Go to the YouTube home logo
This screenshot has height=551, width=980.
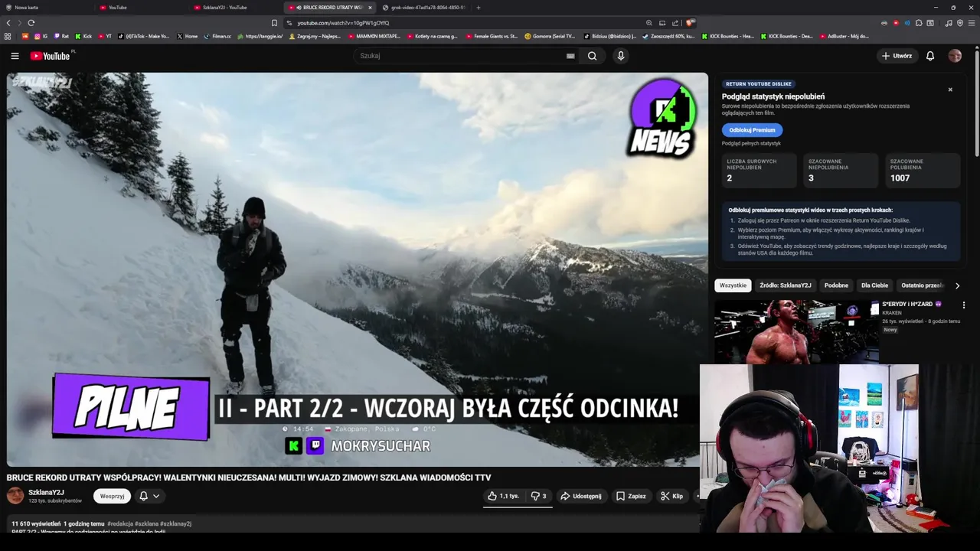pos(50,56)
